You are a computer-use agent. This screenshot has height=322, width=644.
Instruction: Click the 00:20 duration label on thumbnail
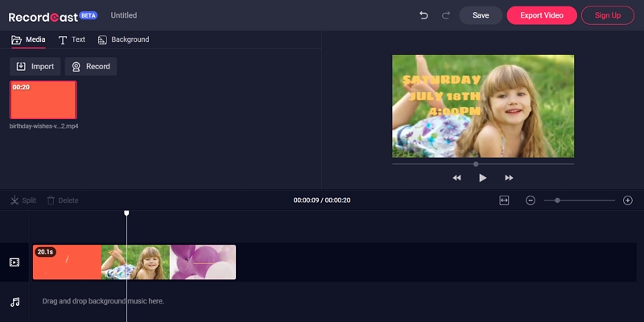[21, 87]
